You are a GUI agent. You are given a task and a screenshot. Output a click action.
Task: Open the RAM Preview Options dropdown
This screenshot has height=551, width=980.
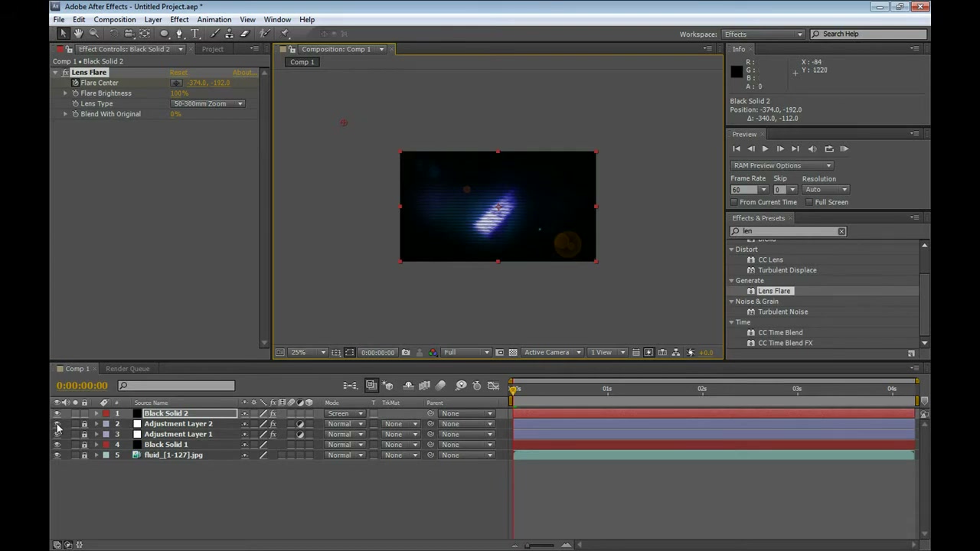coord(781,165)
